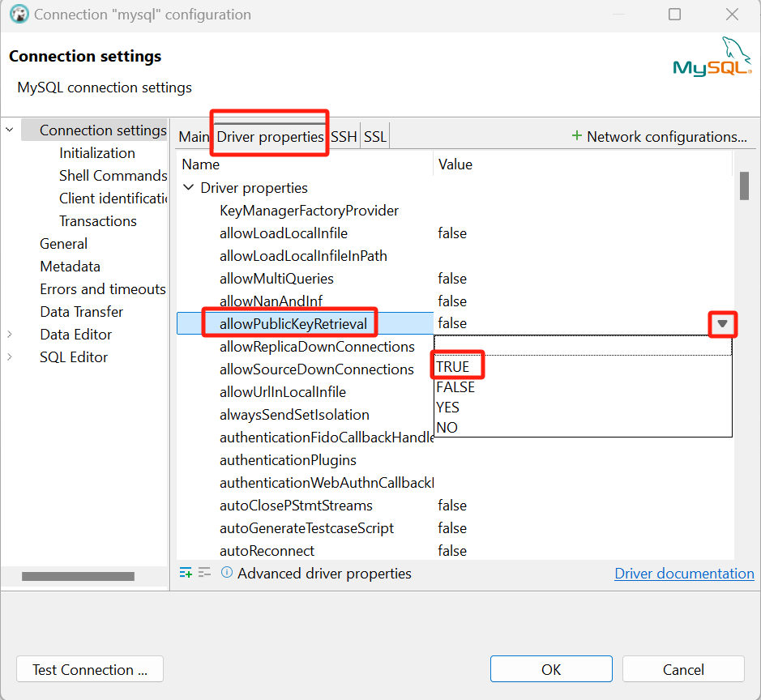Click the false value of autoReconnect
Screen dimensions: 761x700
(452, 551)
